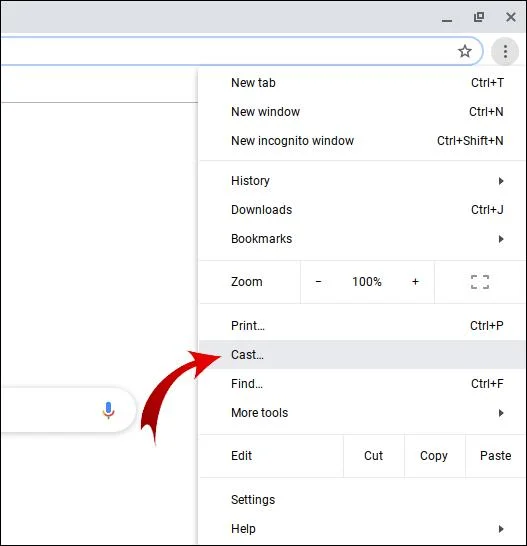The height and width of the screenshot is (546, 527).
Task: Click the 100% zoom level value
Action: click(367, 282)
